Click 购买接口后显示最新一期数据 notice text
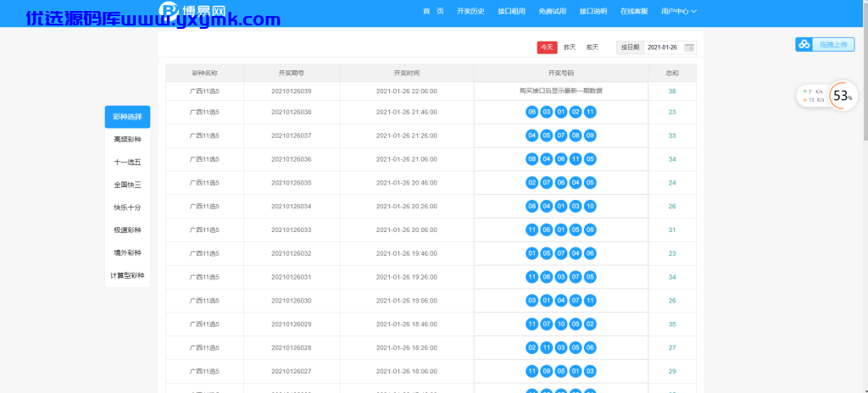This screenshot has width=868, height=393. click(561, 91)
